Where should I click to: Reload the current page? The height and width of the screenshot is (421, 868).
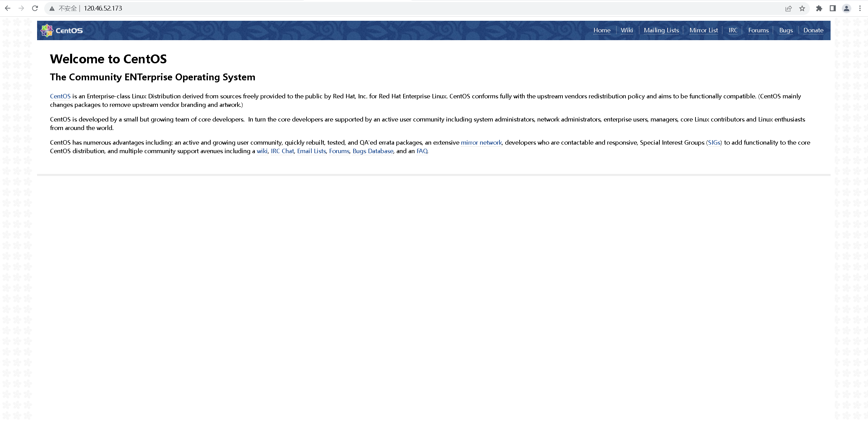(35, 8)
